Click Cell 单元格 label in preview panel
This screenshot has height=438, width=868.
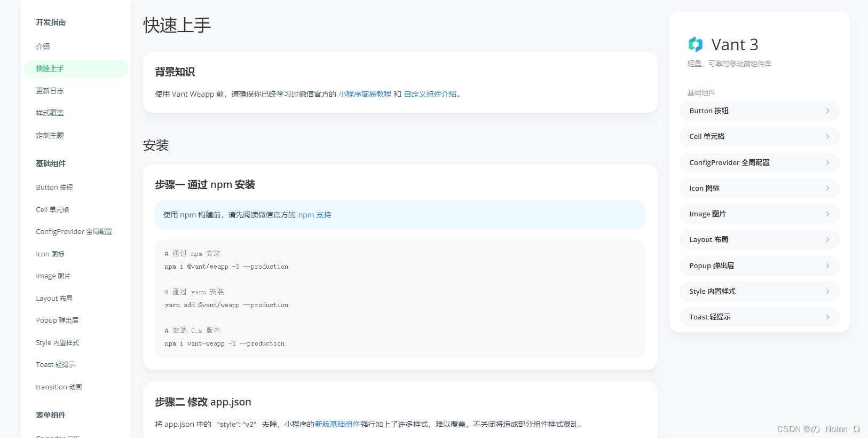point(707,137)
